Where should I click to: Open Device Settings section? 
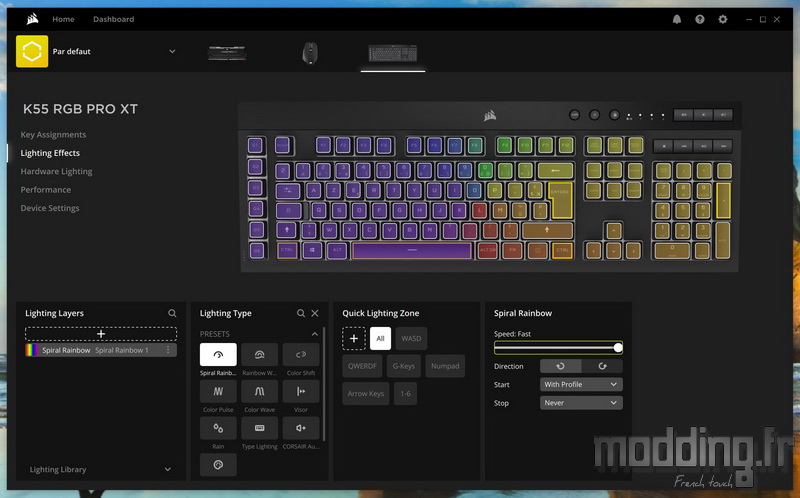49,208
